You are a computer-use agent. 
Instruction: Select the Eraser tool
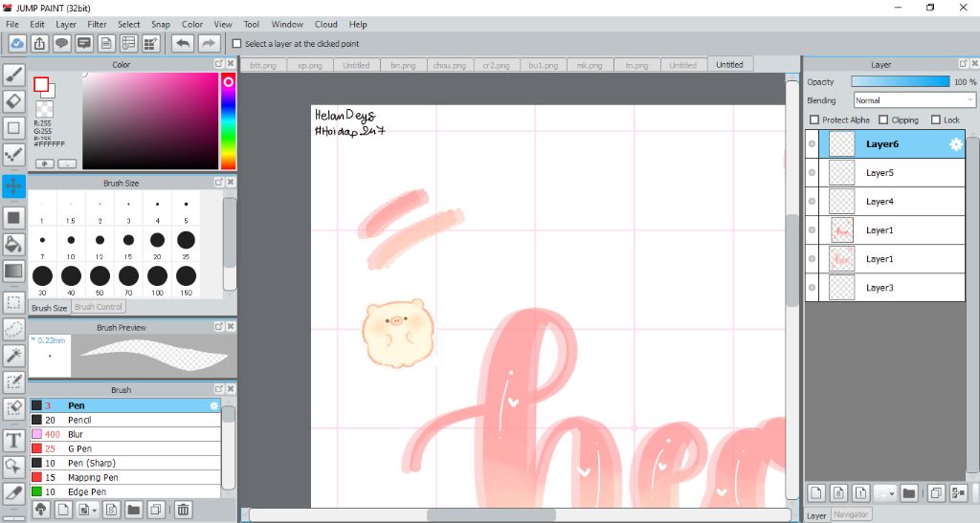click(x=13, y=101)
